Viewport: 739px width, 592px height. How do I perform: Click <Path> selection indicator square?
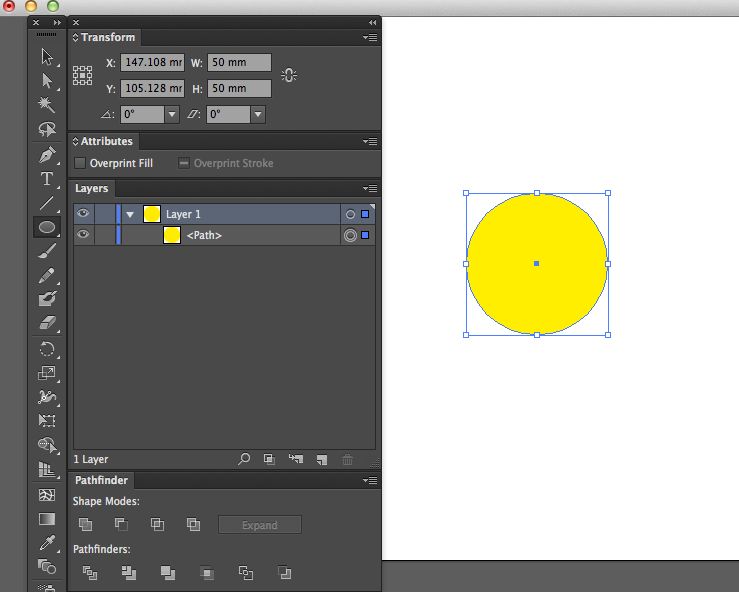(365, 235)
